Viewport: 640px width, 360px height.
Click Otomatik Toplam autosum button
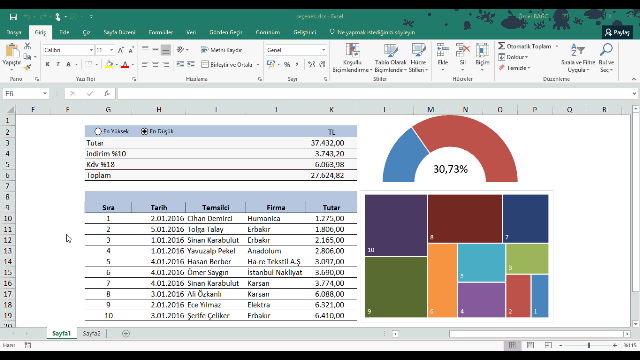coord(524,46)
